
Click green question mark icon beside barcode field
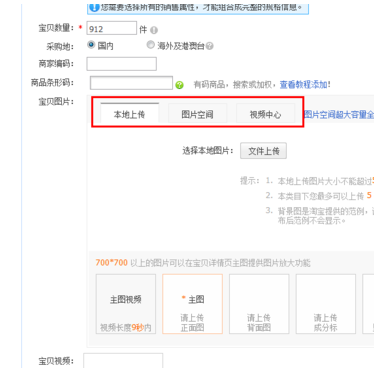click(179, 85)
